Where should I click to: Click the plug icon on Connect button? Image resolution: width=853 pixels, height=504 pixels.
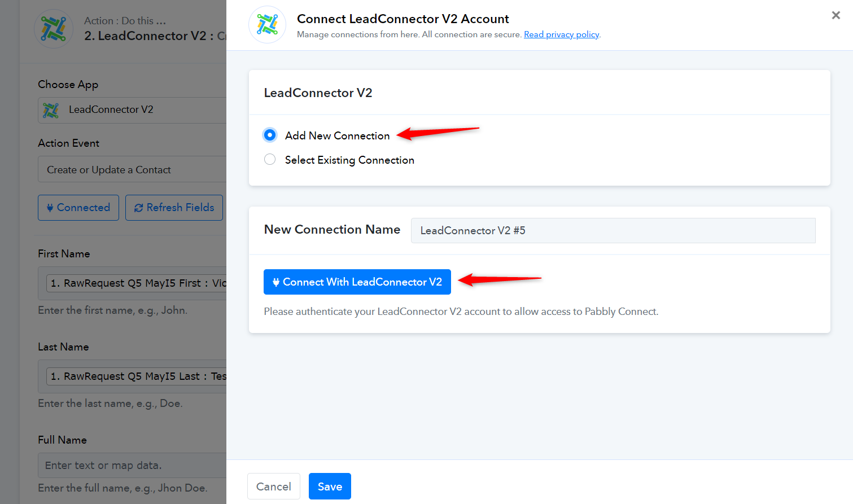[276, 282]
